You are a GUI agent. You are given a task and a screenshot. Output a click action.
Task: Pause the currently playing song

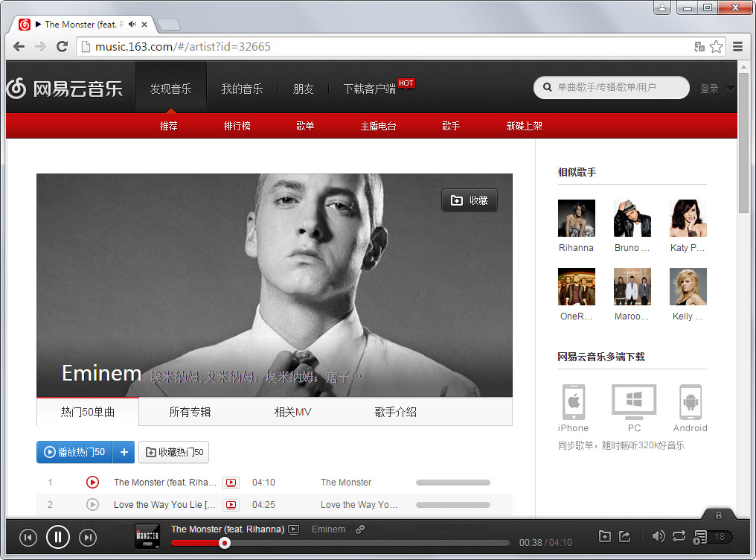(58, 537)
